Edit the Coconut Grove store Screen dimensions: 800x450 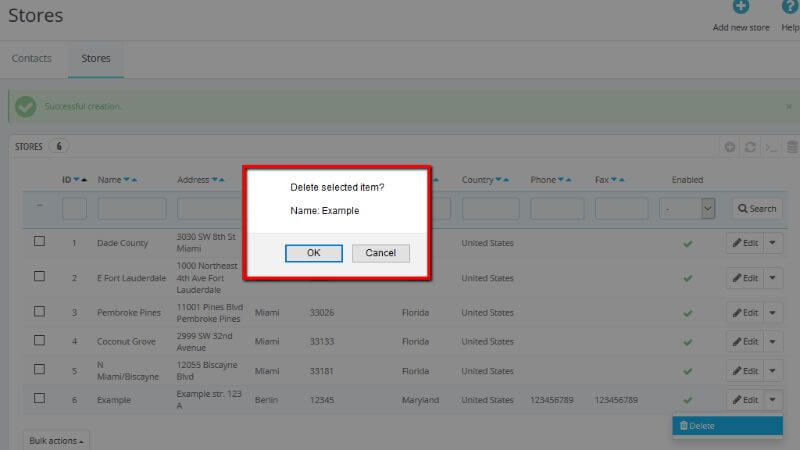pos(745,341)
